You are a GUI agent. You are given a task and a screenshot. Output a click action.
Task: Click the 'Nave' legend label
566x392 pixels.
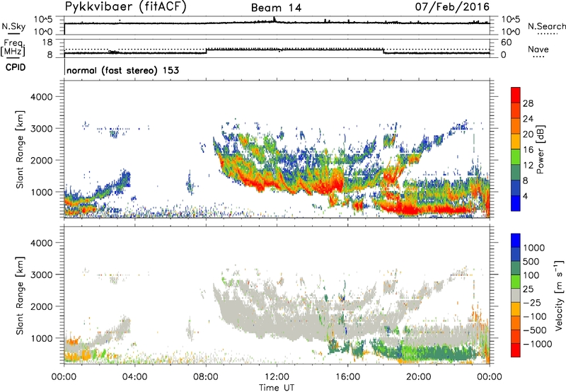pyautogui.click(x=538, y=49)
